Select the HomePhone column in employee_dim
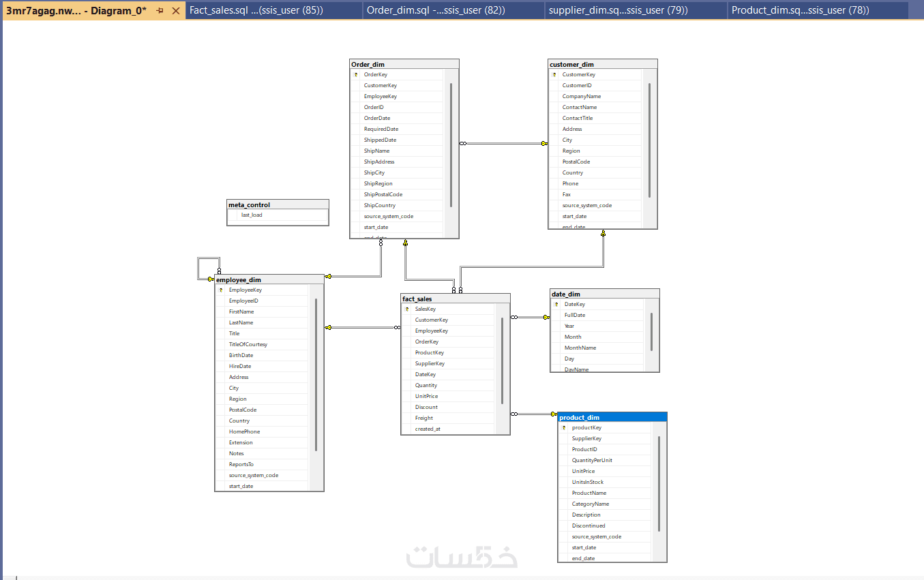The width and height of the screenshot is (924, 580). tap(262, 431)
